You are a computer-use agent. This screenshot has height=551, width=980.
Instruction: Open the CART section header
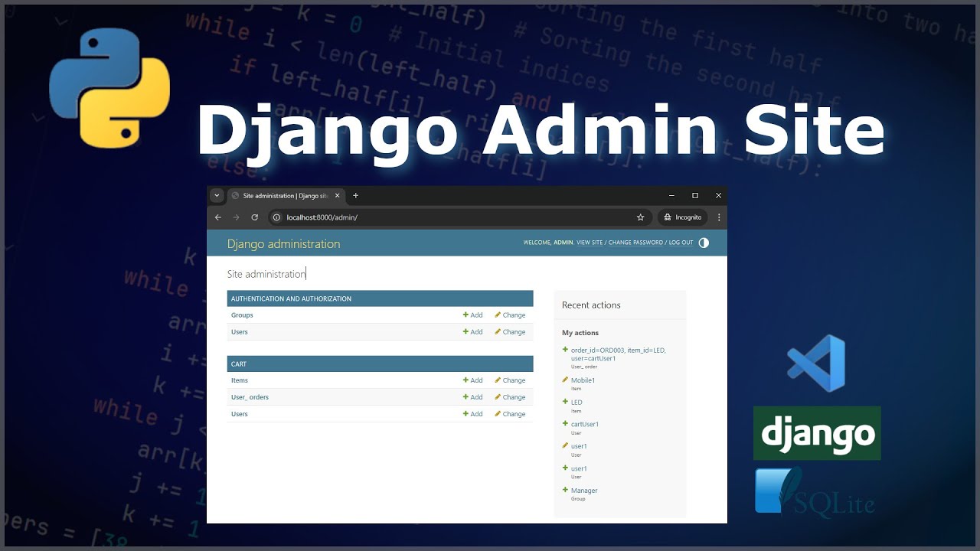click(x=239, y=364)
